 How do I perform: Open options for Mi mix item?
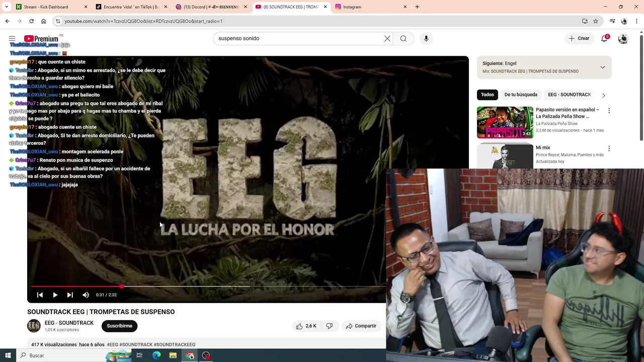tap(609, 149)
